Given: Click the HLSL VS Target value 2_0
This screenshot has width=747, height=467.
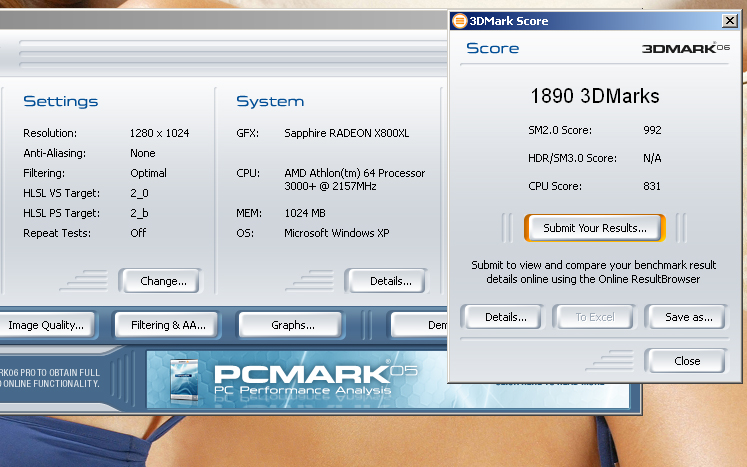Looking at the screenshot, I should pos(140,193).
